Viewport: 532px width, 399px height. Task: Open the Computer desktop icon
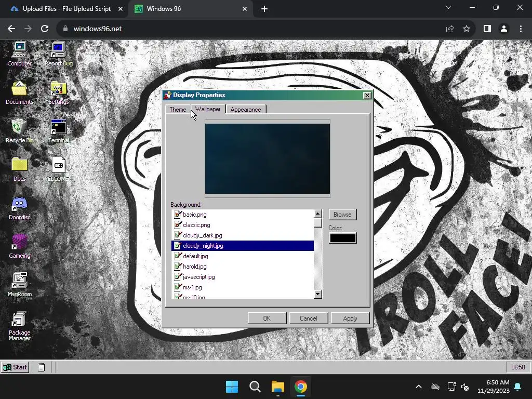pos(19,54)
